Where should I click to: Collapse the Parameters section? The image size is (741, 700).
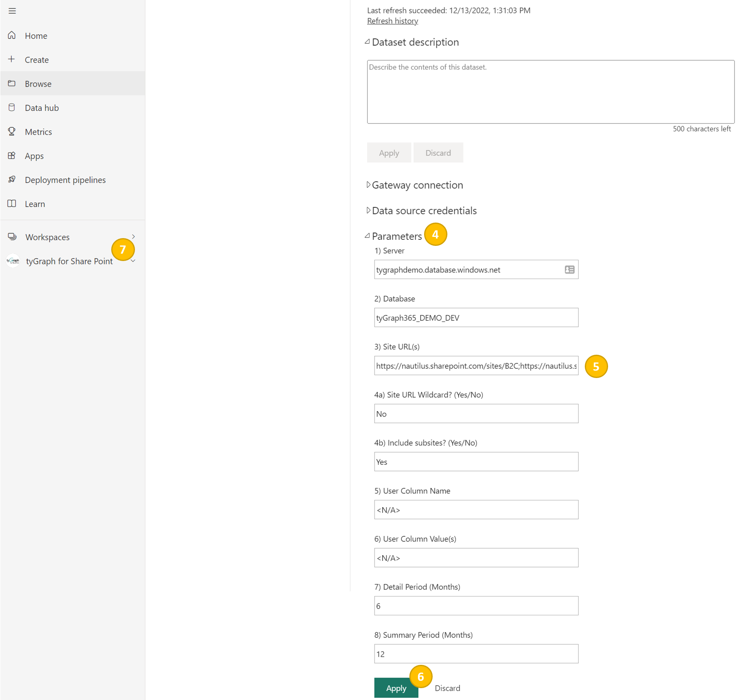pos(368,236)
